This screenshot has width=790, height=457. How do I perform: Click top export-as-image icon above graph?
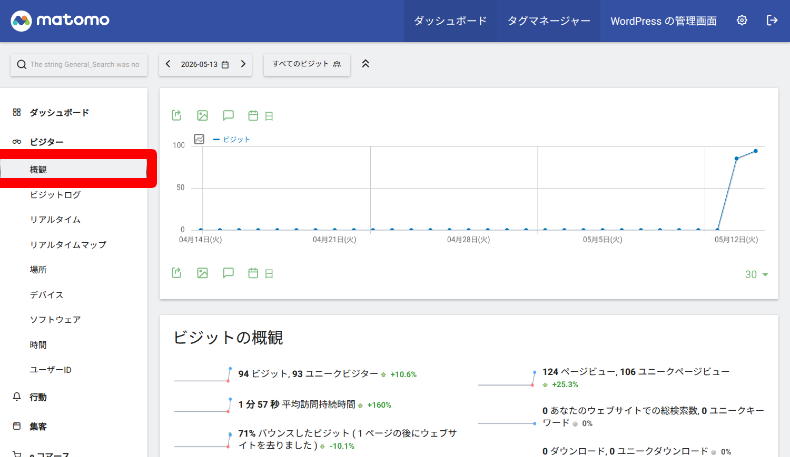click(203, 115)
